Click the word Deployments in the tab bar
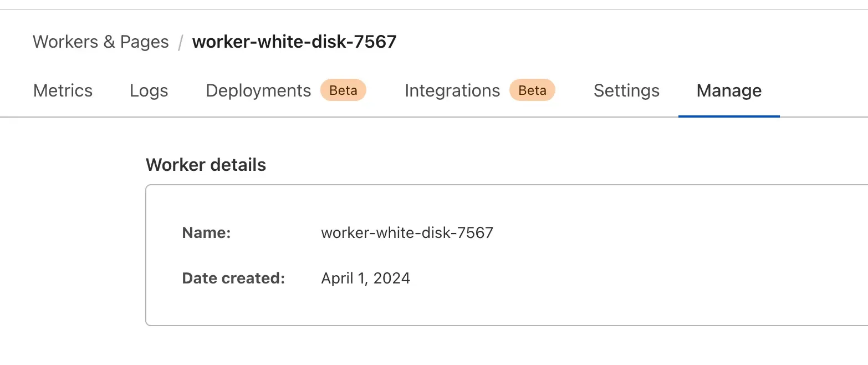This screenshot has width=868, height=365. tap(258, 90)
